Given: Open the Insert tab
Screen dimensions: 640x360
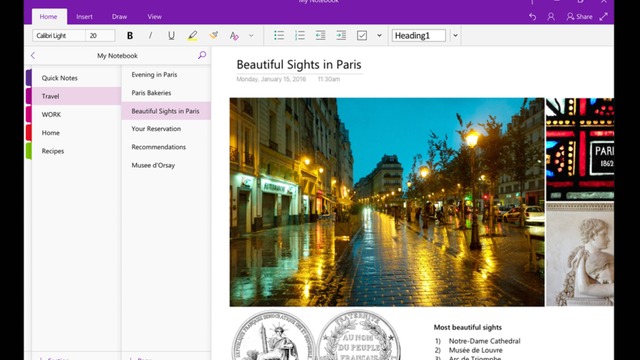Looking at the screenshot, I should click(x=84, y=17).
